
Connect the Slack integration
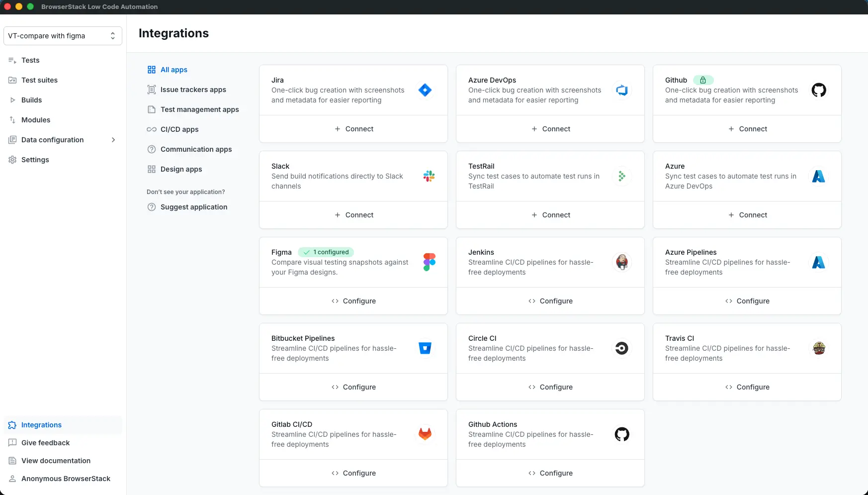click(x=353, y=215)
